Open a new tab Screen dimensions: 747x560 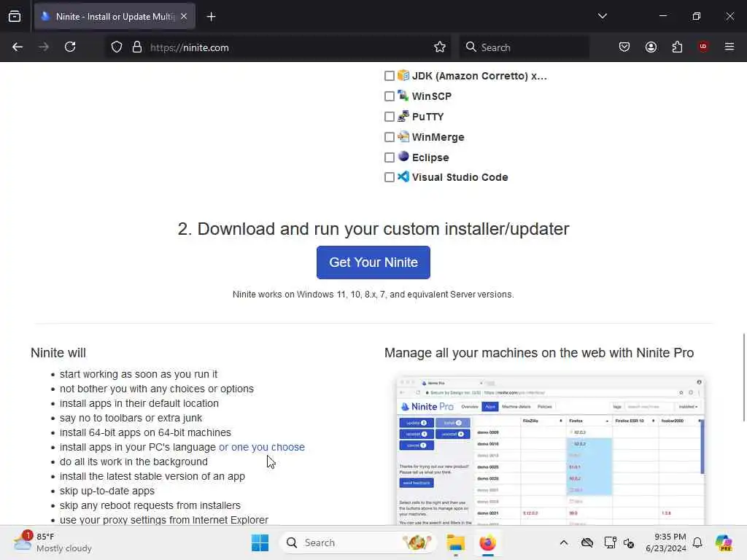211,17
